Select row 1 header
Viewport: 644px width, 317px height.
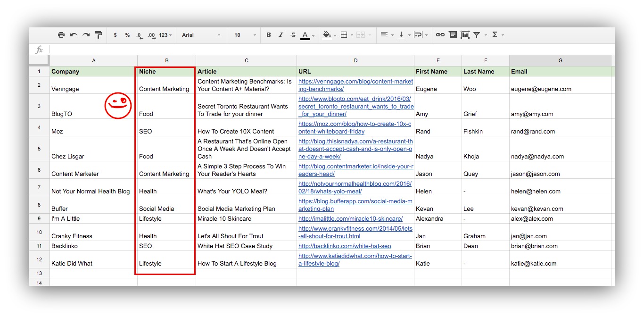tap(39, 72)
